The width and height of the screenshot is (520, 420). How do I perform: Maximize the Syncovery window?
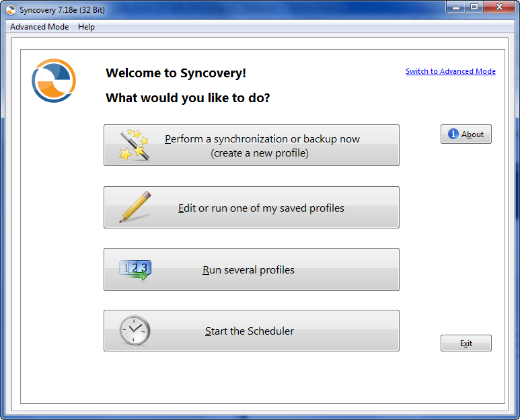tap(474, 7)
